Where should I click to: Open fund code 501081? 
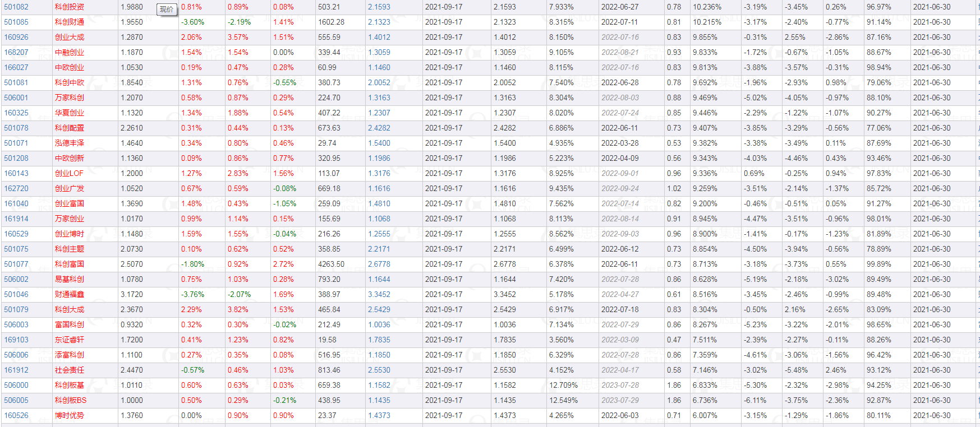click(16, 82)
